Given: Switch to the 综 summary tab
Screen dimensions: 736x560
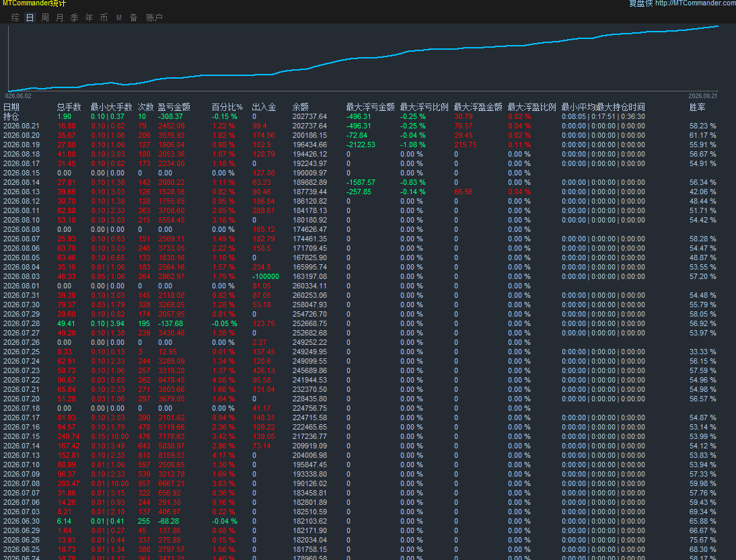Looking at the screenshot, I should (15, 17).
